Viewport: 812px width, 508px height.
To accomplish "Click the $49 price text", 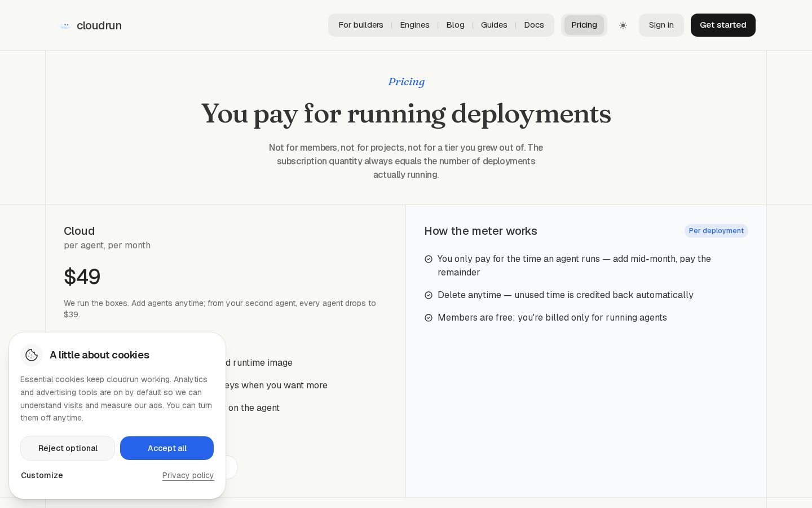I will pyautogui.click(x=82, y=277).
